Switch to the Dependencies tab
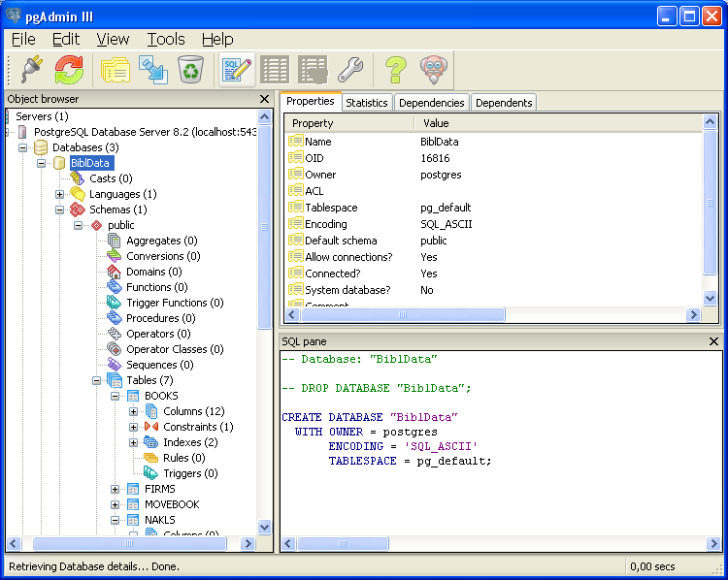This screenshot has height=580, width=728. (x=431, y=103)
